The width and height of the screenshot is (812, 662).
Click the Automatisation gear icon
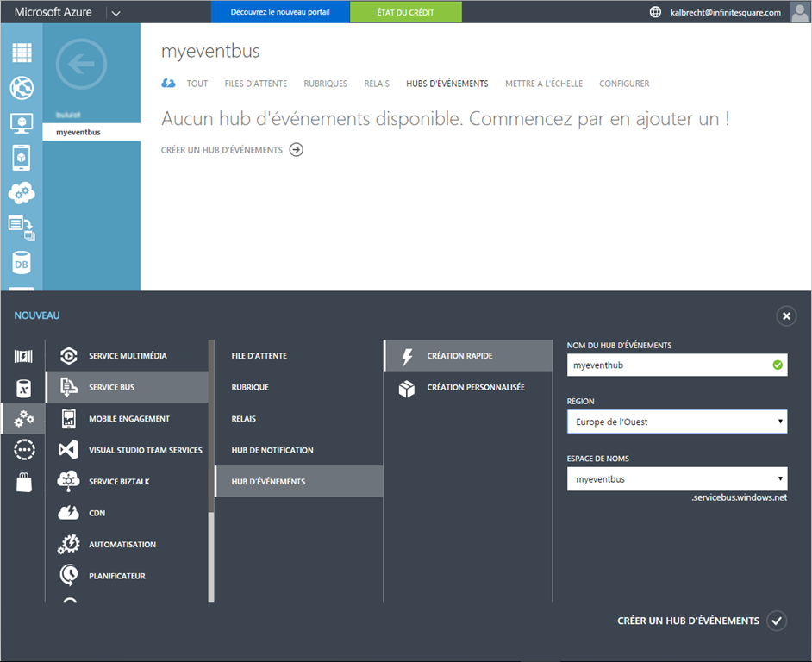(68, 545)
